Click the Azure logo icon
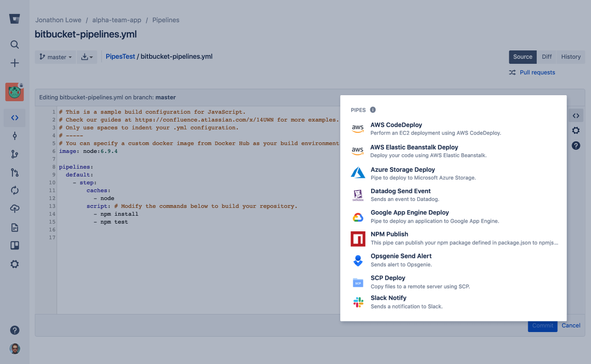This screenshot has width=591, height=364. click(x=358, y=173)
